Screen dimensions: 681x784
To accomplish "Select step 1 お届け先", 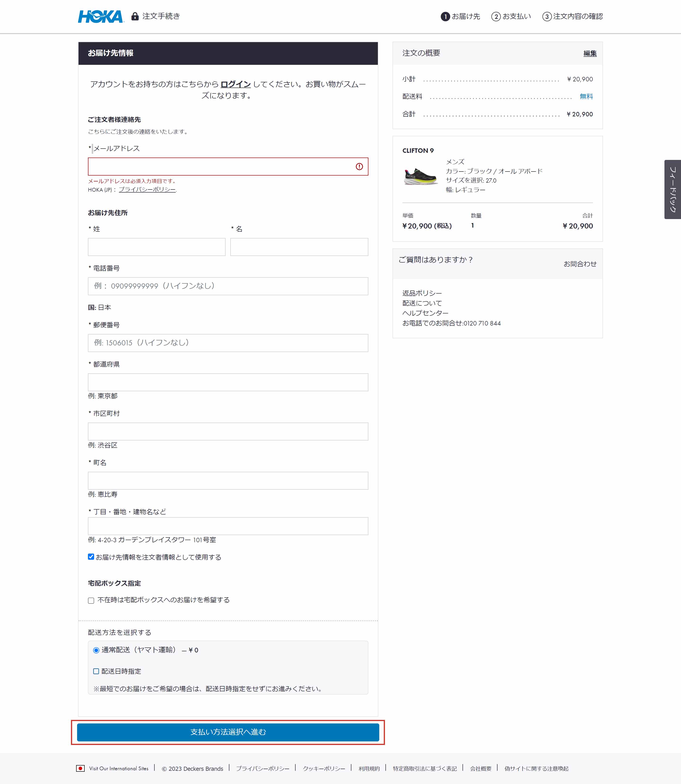I will coord(460,16).
